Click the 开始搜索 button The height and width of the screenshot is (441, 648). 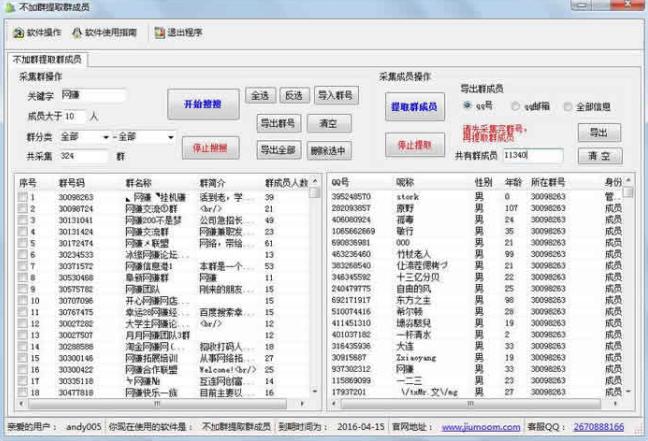(203, 104)
